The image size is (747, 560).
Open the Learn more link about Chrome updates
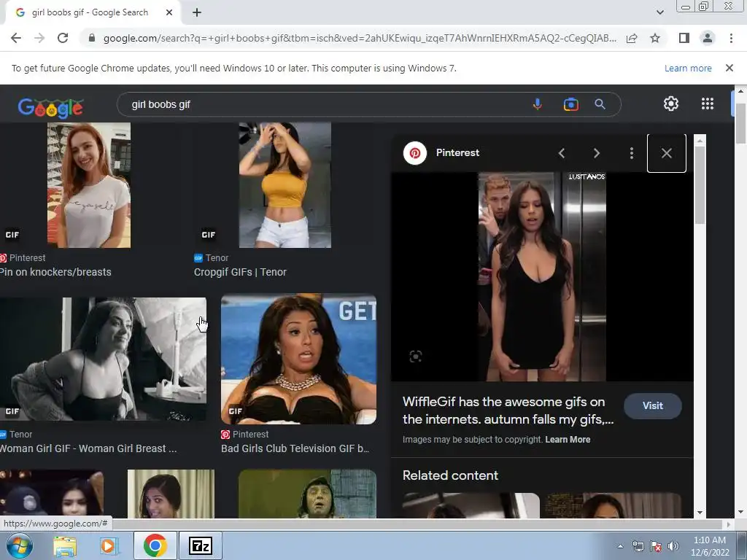click(688, 68)
